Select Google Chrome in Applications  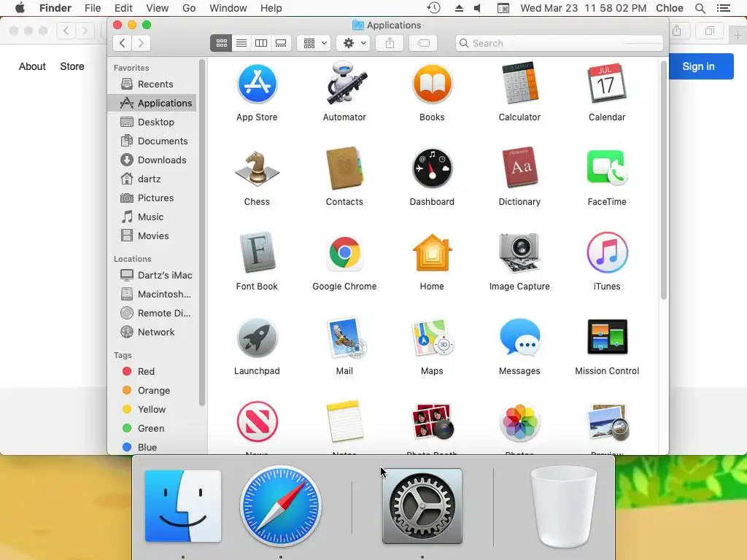(344, 253)
